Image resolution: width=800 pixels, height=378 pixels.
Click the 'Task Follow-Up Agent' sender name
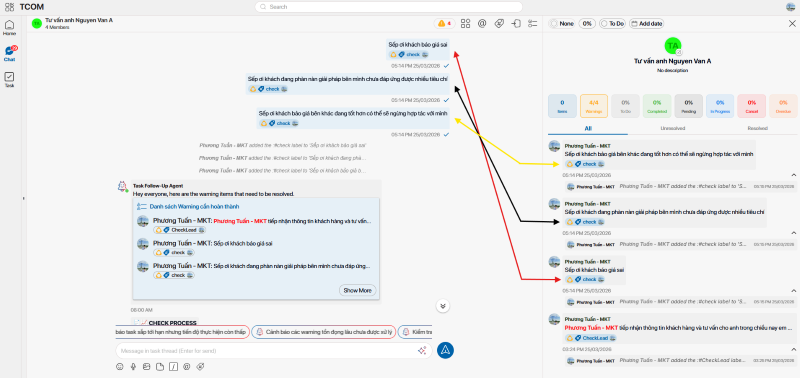(158, 186)
